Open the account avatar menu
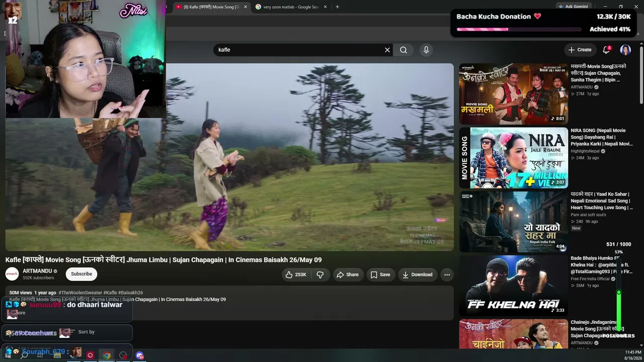 (x=625, y=50)
